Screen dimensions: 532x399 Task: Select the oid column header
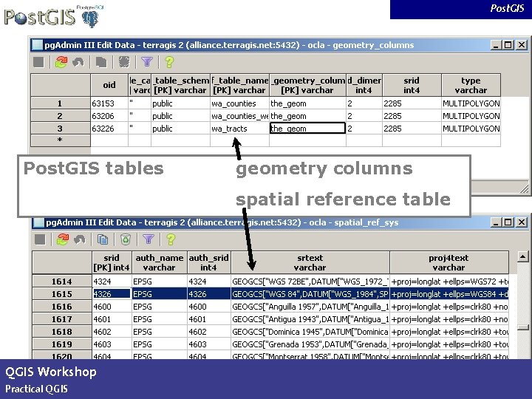(x=109, y=85)
